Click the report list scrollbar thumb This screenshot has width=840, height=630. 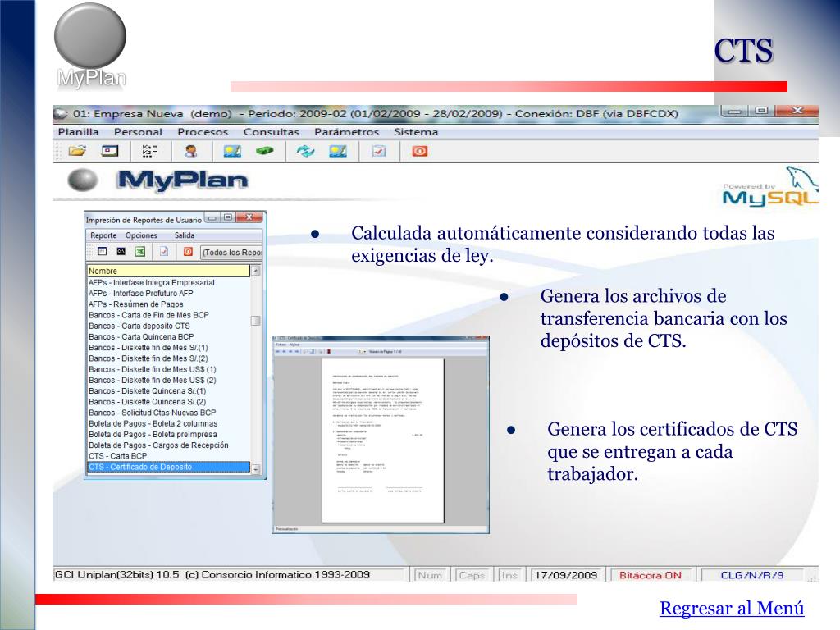click(x=256, y=321)
